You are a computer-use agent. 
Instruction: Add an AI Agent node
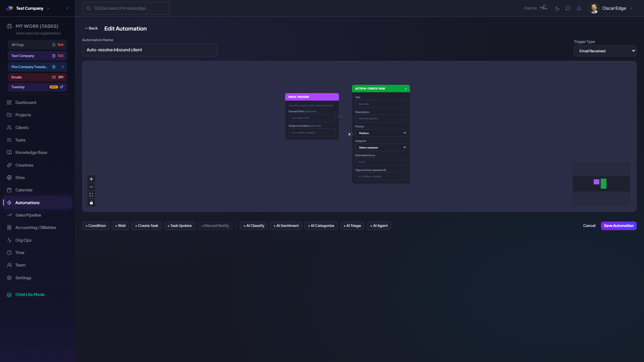[x=379, y=226]
